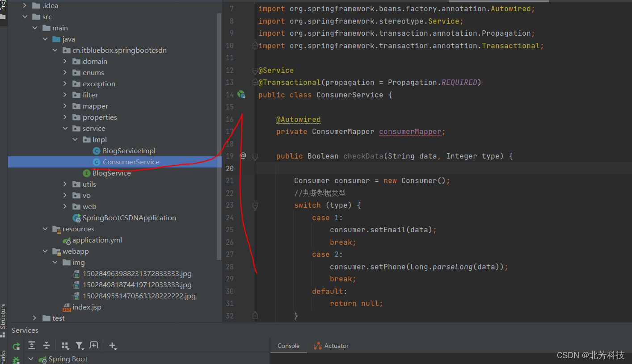
Task: Click the webapp folder icon
Action: [x=56, y=251]
